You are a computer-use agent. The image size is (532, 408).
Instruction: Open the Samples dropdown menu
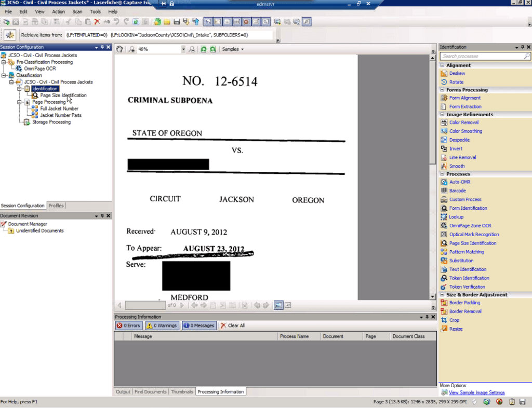(x=233, y=49)
